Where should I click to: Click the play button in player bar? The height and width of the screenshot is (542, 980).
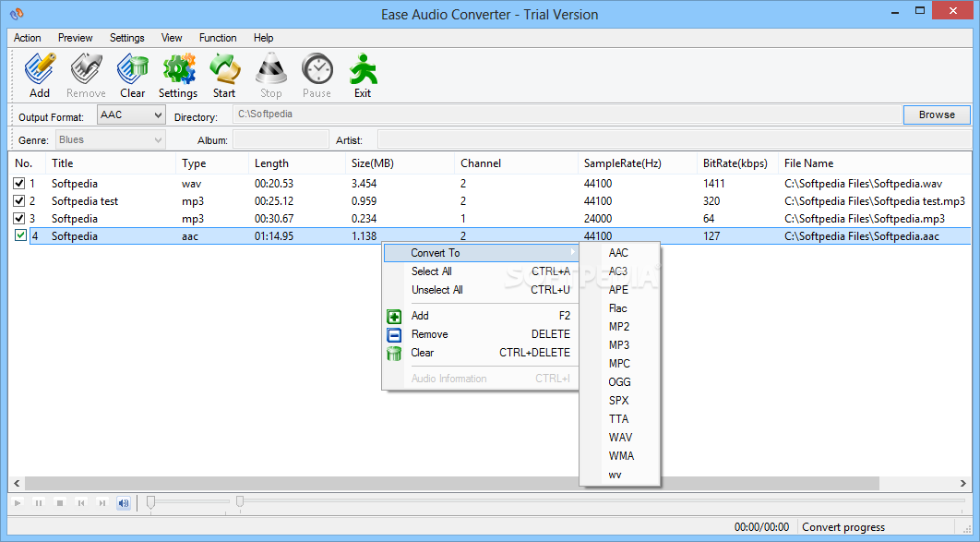pos(18,502)
